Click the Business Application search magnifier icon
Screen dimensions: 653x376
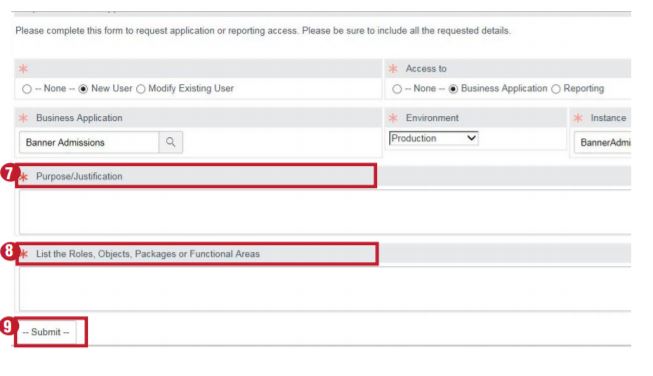coord(170,142)
